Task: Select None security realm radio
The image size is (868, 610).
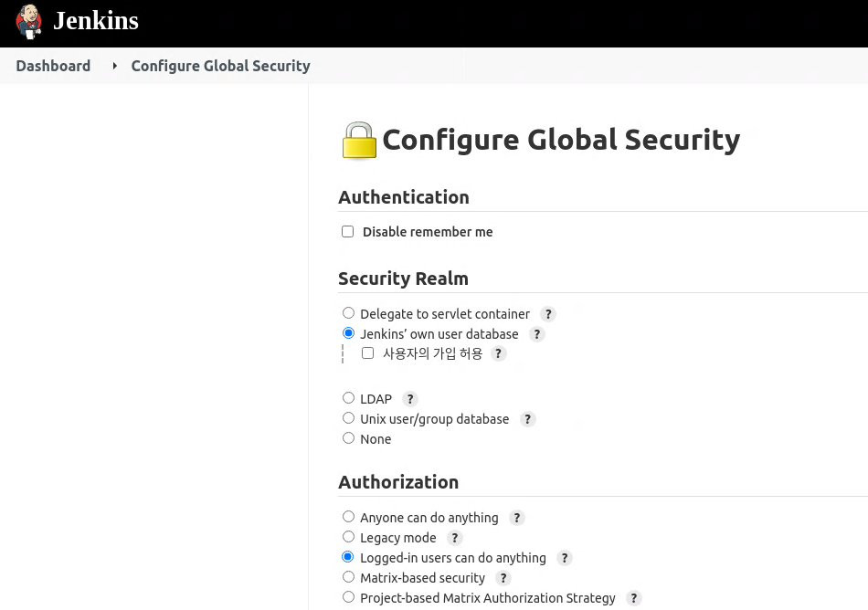Action: click(x=348, y=438)
